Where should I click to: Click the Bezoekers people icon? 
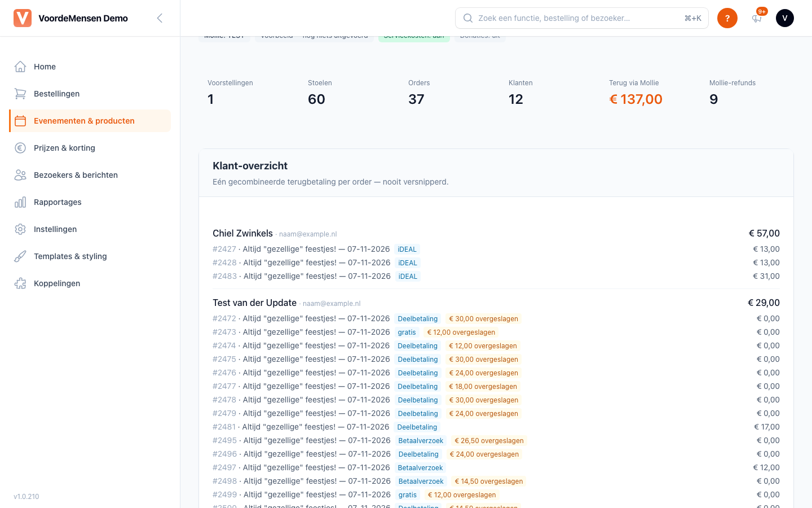pos(20,175)
